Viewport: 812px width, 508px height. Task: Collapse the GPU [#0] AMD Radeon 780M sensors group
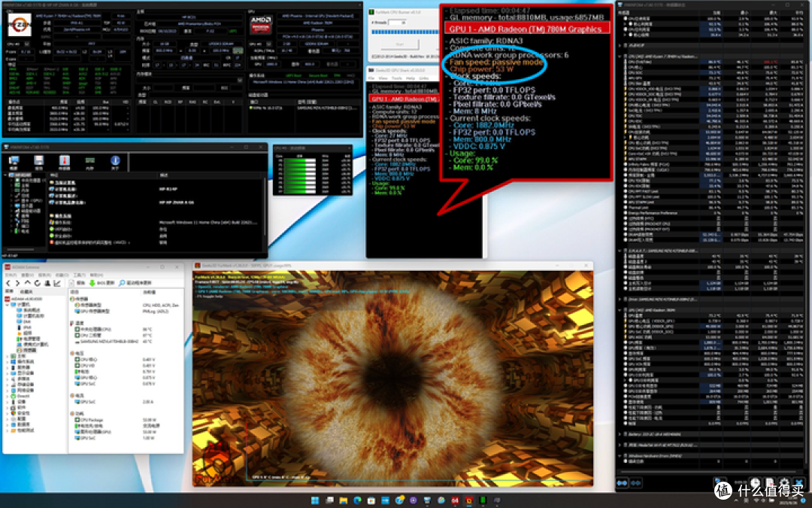click(x=620, y=310)
